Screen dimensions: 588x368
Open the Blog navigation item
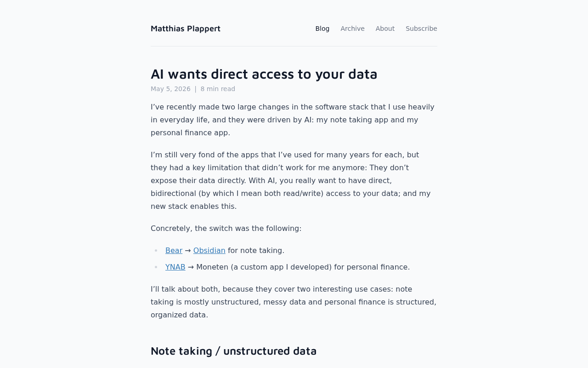(322, 29)
